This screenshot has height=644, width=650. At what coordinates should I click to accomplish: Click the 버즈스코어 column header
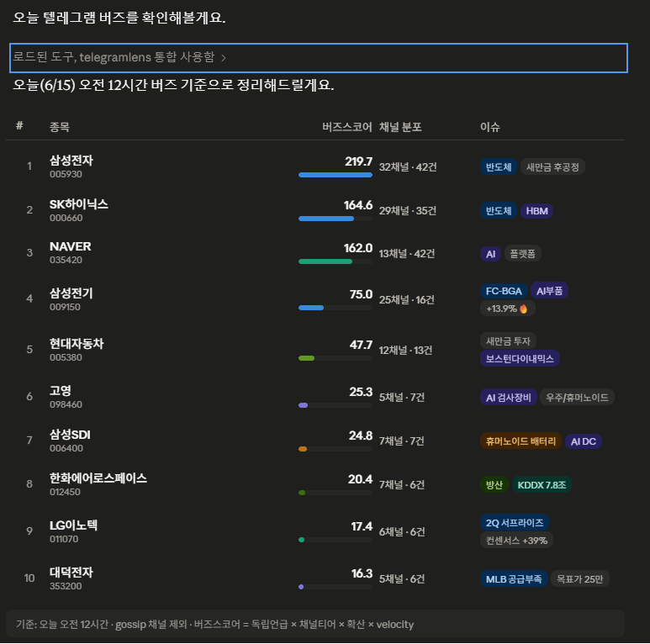tap(347, 127)
